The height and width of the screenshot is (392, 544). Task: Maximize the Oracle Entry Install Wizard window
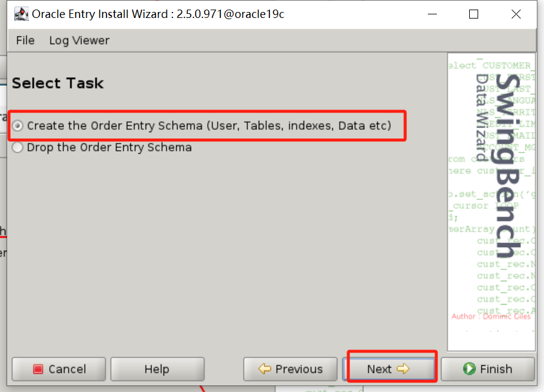[473, 14]
